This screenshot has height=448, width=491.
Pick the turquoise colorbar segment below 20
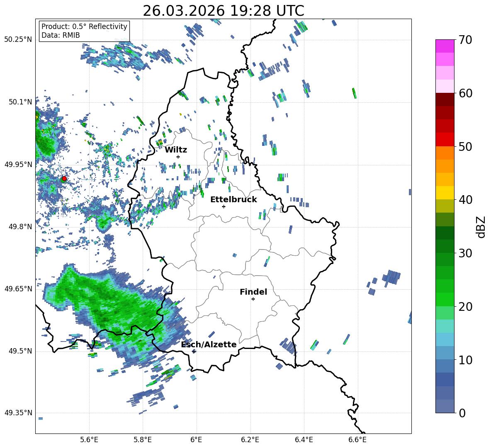tap(445, 326)
